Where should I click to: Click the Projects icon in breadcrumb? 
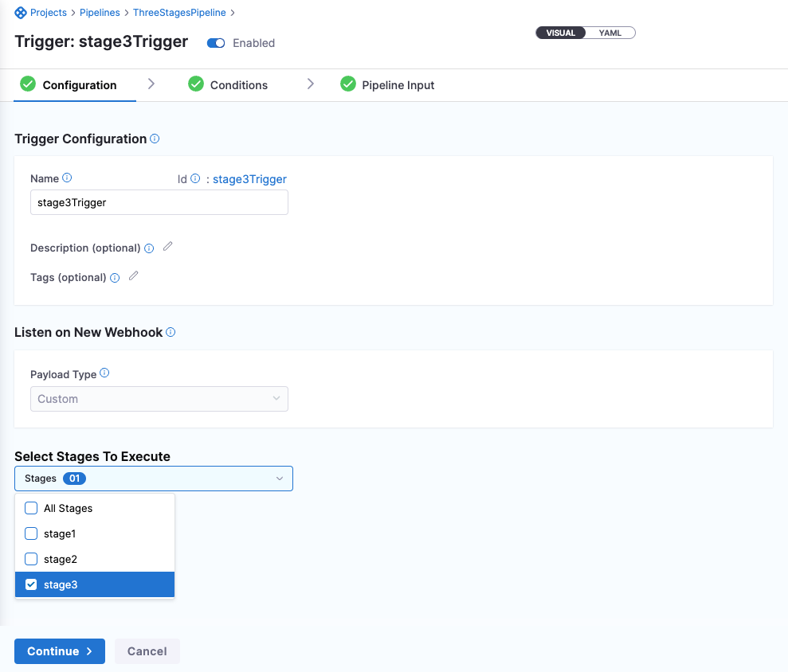click(x=21, y=13)
